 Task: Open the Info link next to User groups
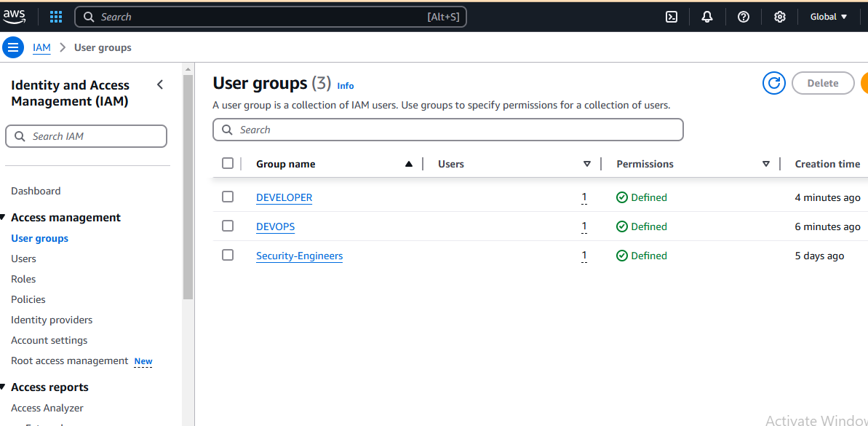coord(346,86)
